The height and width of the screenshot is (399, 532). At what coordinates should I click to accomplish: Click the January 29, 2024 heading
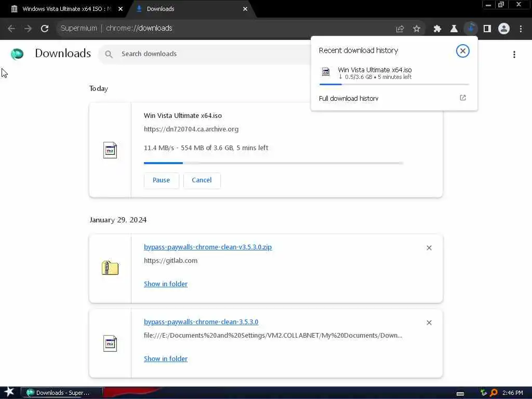click(x=118, y=220)
